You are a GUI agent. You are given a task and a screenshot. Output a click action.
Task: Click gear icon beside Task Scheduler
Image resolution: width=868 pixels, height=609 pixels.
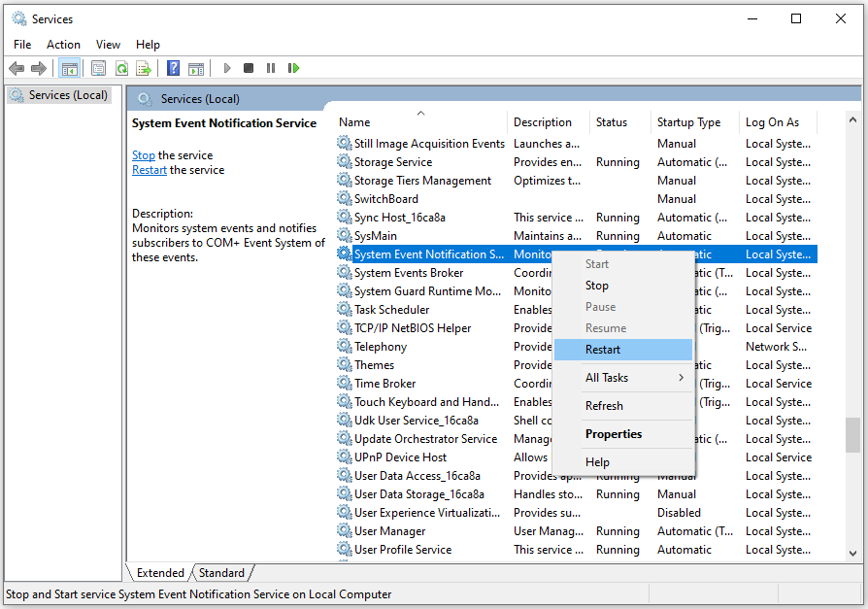[345, 309]
